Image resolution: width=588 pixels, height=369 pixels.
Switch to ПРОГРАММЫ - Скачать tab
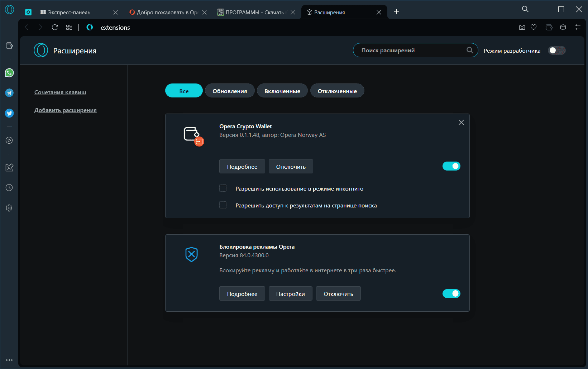tap(252, 12)
